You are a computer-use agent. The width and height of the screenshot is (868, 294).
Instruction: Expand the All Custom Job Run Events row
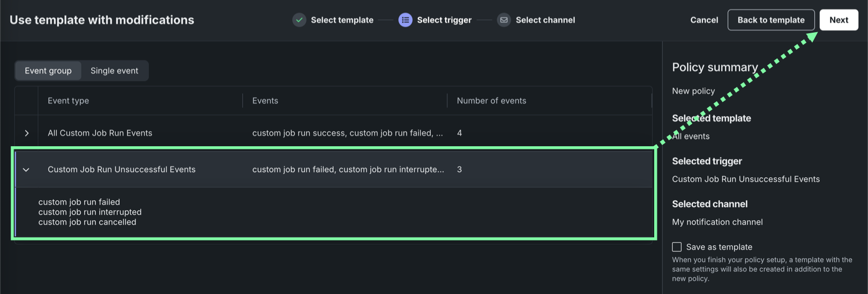pyautogui.click(x=27, y=133)
